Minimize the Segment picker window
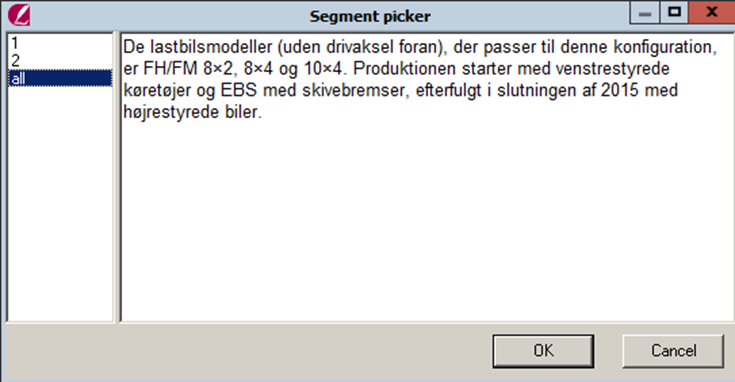Screen dimensions: 735x382 (645, 12)
